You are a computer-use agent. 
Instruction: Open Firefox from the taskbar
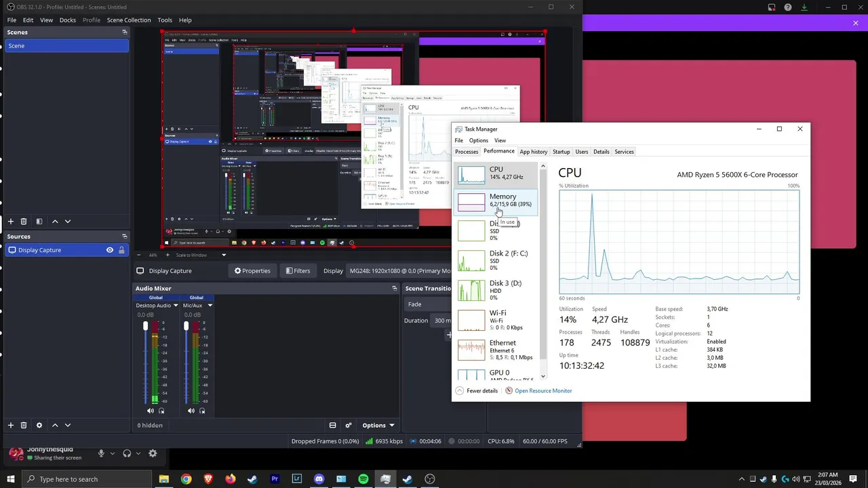pos(231,479)
